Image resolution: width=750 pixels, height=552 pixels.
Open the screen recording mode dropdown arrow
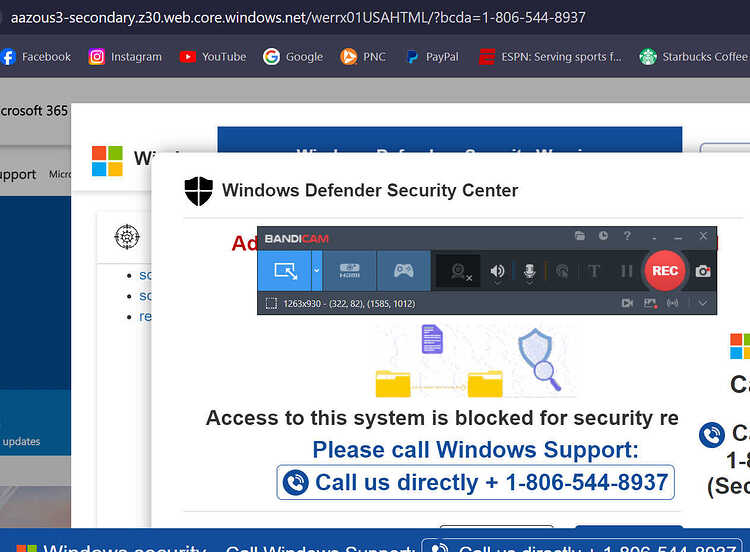(x=317, y=271)
